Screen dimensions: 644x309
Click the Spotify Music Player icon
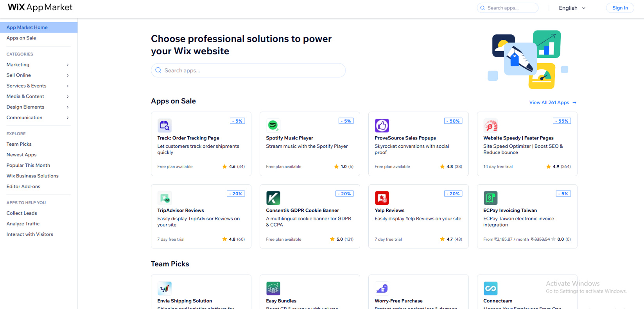tap(273, 125)
